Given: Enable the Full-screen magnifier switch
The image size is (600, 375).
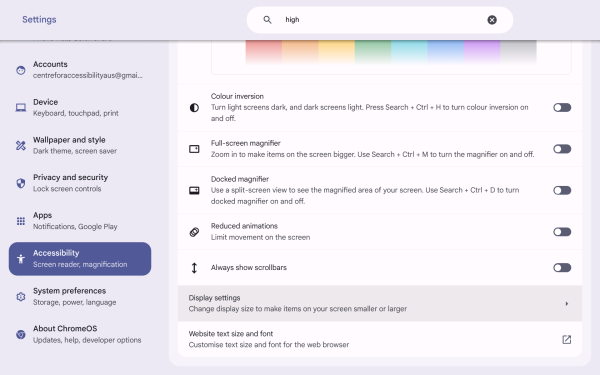Looking at the screenshot, I should pyautogui.click(x=562, y=149).
